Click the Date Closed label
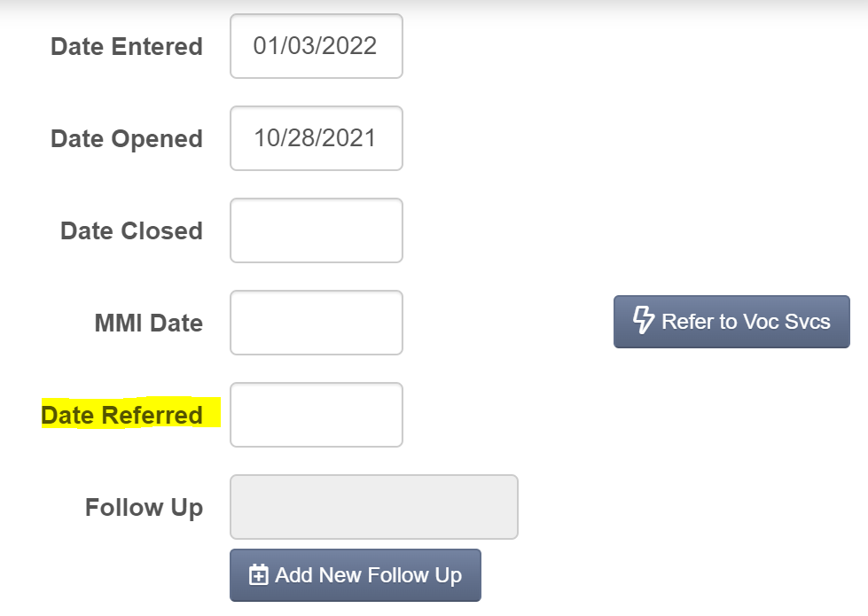Viewport: 868px width, 616px height. (x=131, y=230)
